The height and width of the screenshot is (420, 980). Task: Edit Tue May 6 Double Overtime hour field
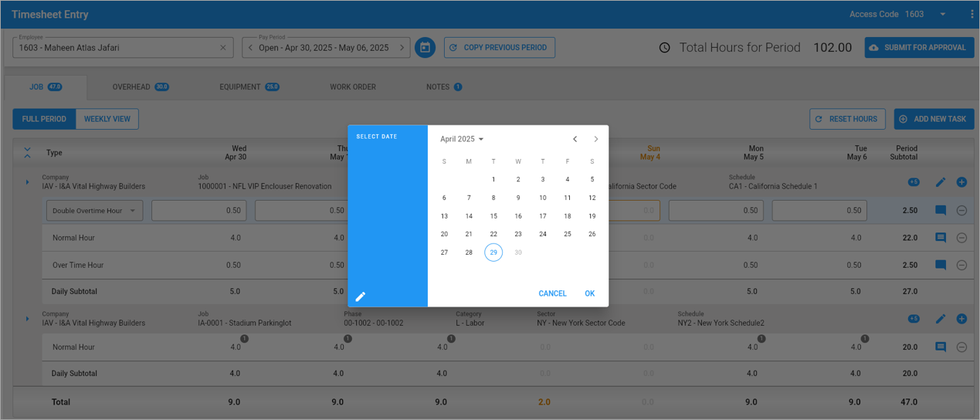click(819, 211)
